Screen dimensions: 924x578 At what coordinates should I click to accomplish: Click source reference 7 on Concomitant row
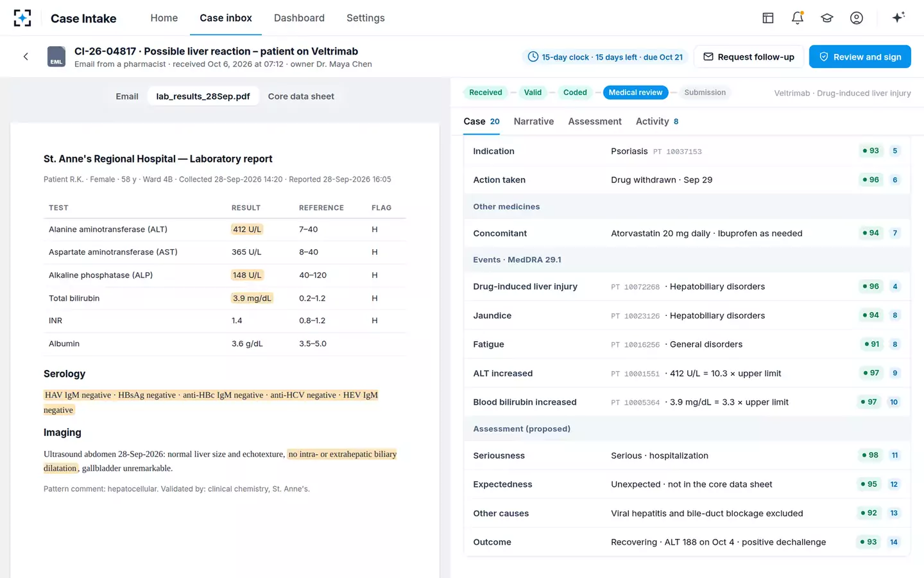[x=895, y=233]
